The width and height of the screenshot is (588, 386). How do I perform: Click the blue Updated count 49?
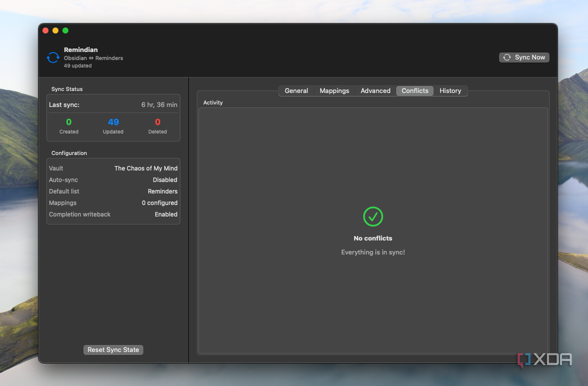pos(113,122)
